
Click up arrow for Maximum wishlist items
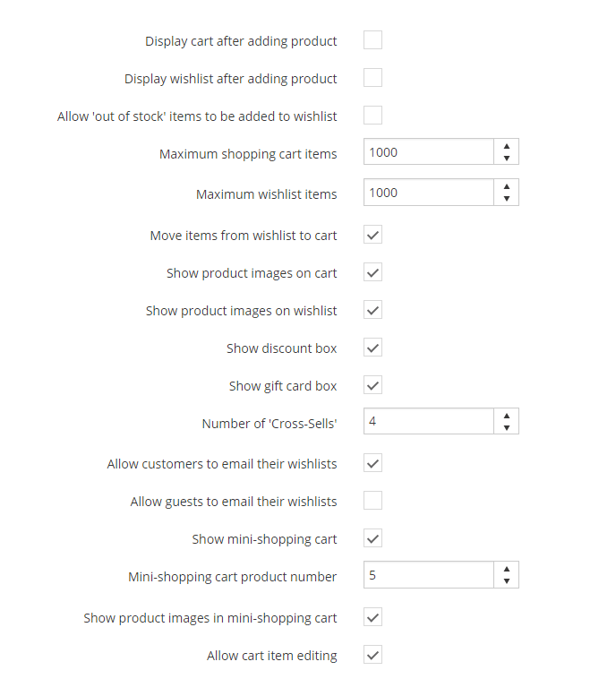coord(507,186)
